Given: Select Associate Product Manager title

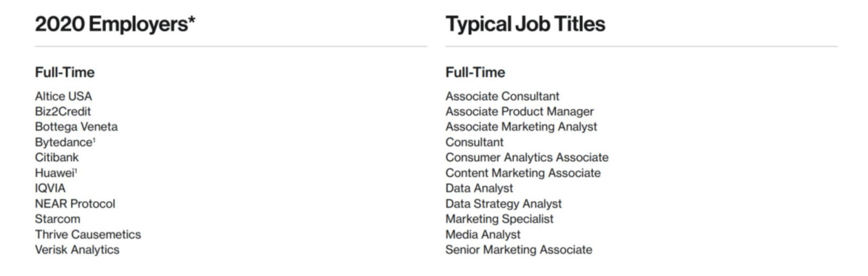Looking at the screenshot, I should [x=519, y=111].
